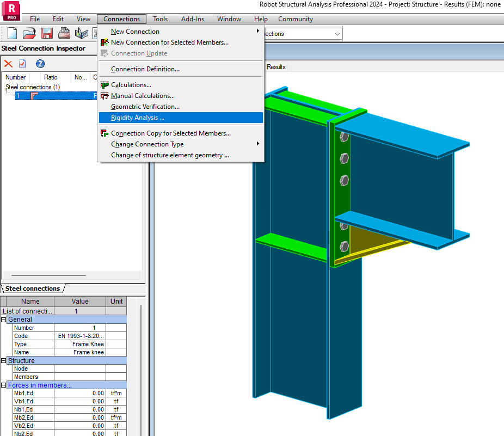
Task: Click the Code value EN 1993-1-8:20...
Action: pos(80,336)
